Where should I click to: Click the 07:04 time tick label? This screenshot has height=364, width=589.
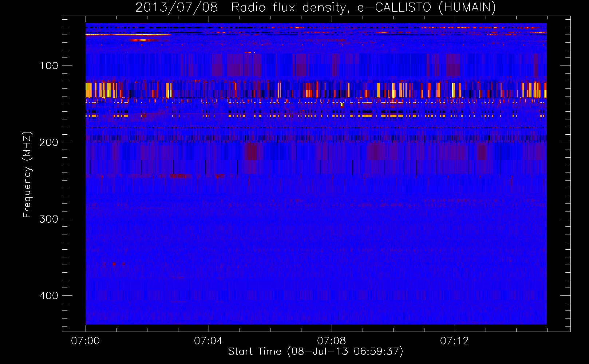pyautogui.click(x=209, y=341)
